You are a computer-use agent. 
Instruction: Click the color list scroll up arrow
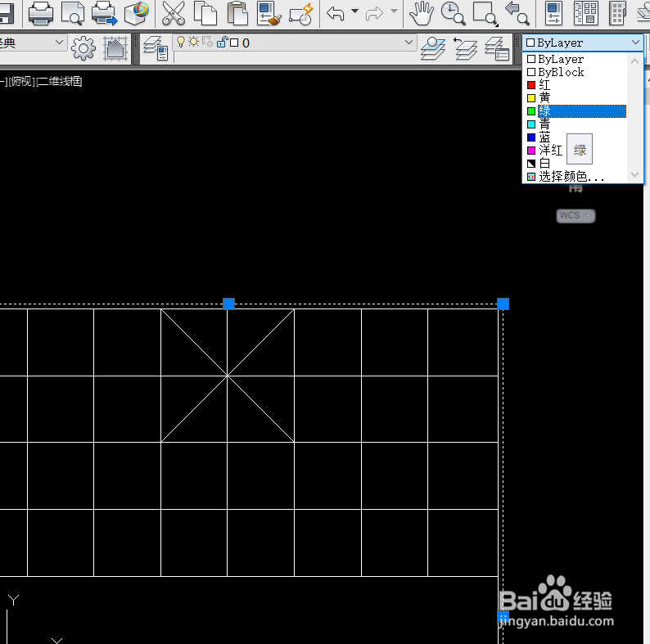tap(634, 61)
